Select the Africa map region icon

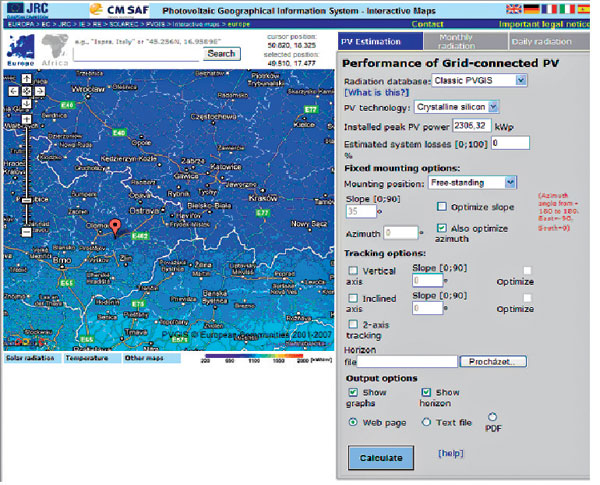click(55, 50)
